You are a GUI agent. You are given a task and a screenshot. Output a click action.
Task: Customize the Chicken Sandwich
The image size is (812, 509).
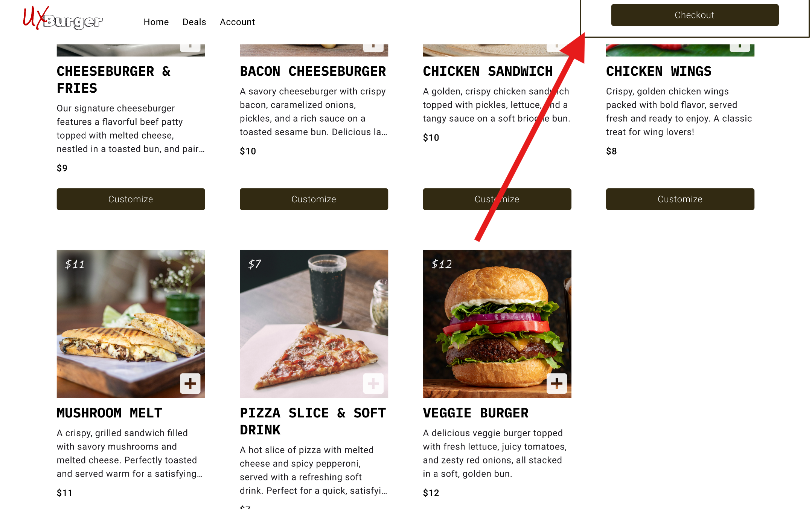point(497,199)
